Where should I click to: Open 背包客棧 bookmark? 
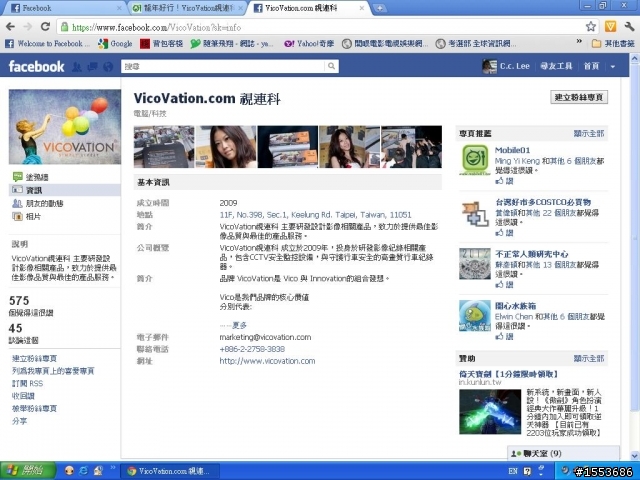[161, 43]
